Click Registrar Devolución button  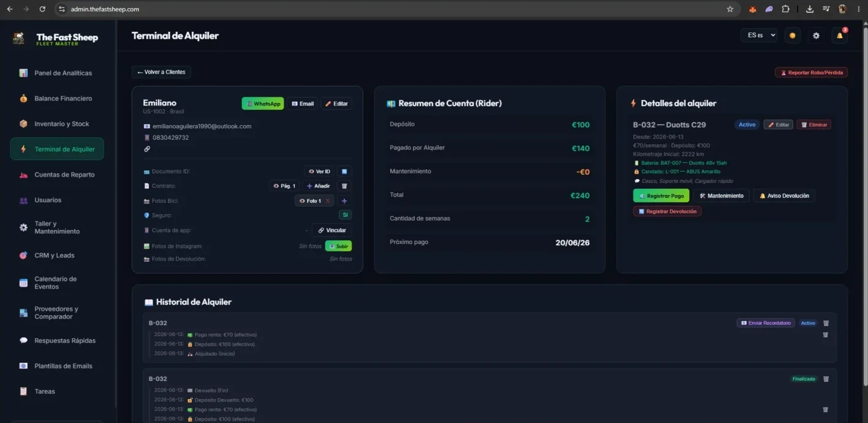pyautogui.click(x=667, y=211)
